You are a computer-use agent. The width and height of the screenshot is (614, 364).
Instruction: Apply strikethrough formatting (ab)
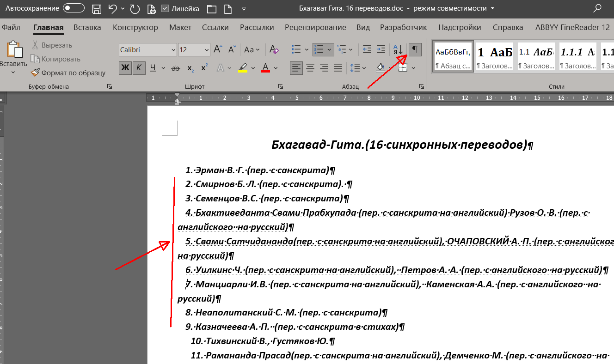pyautogui.click(x=176, y=68)
